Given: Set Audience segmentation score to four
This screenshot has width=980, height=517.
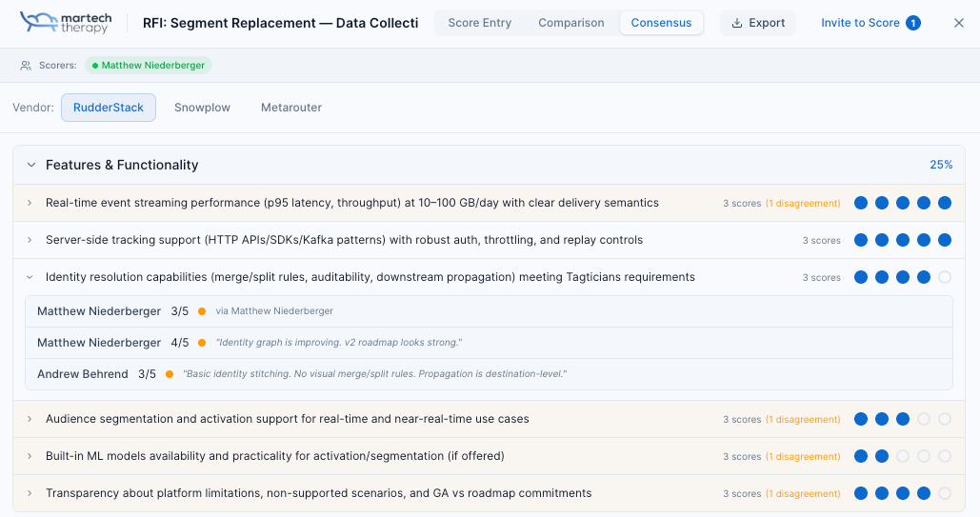Looking at the screenshot, I should pos(924,419).
